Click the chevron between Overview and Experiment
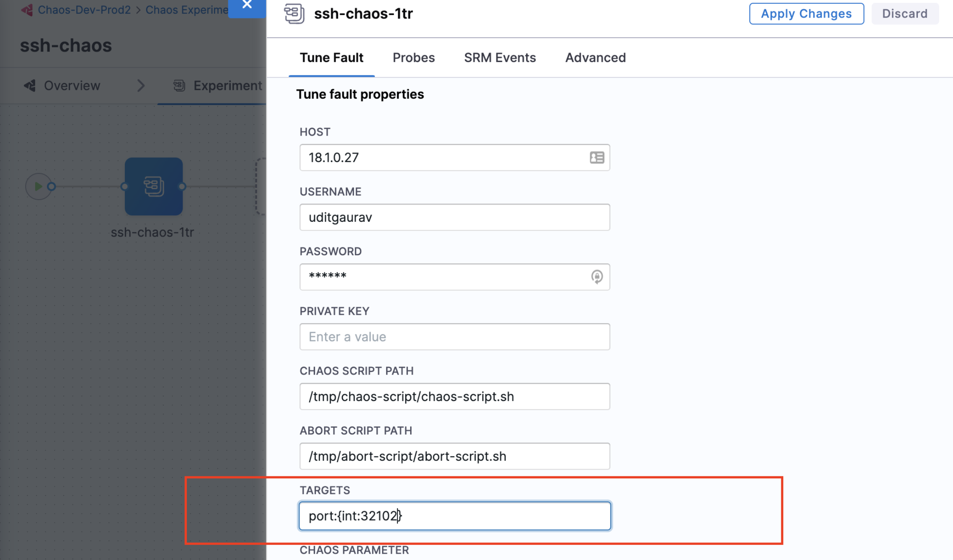The image size is (953, 560). tap(141, 86)
